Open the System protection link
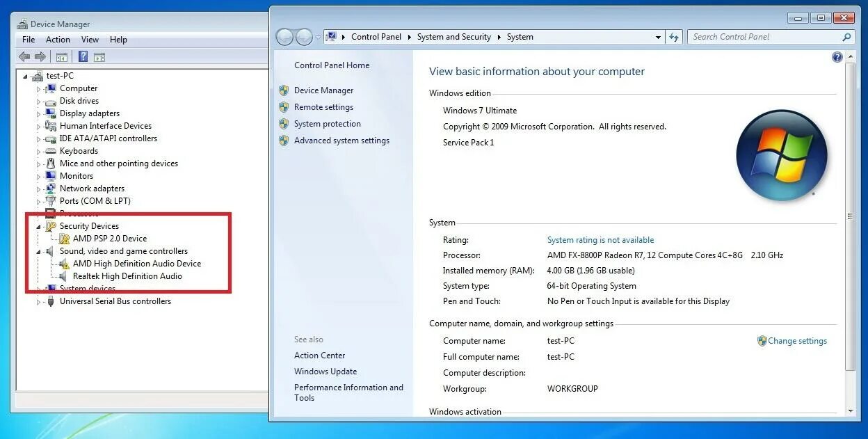868x439 pixels. (x=327, y=124)
